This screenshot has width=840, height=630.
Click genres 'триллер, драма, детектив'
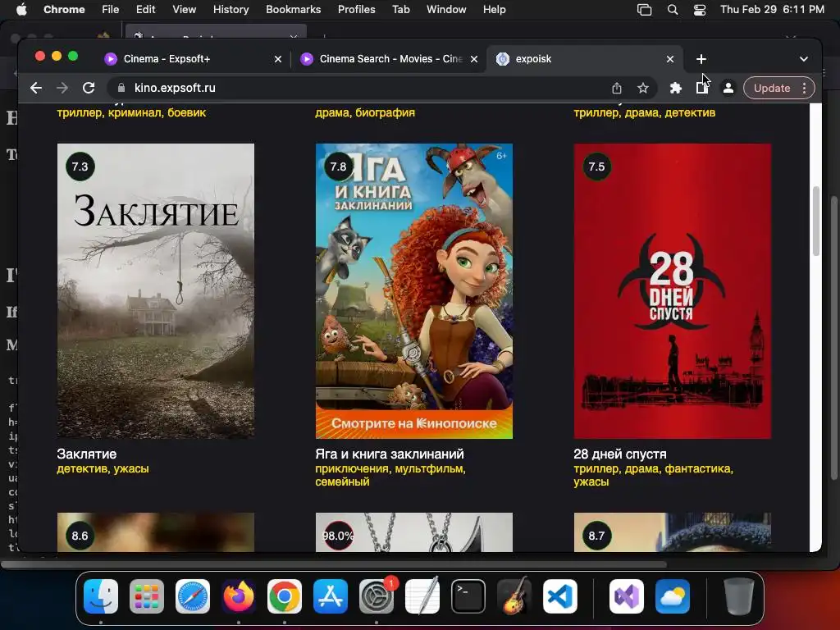coord(645,112)
